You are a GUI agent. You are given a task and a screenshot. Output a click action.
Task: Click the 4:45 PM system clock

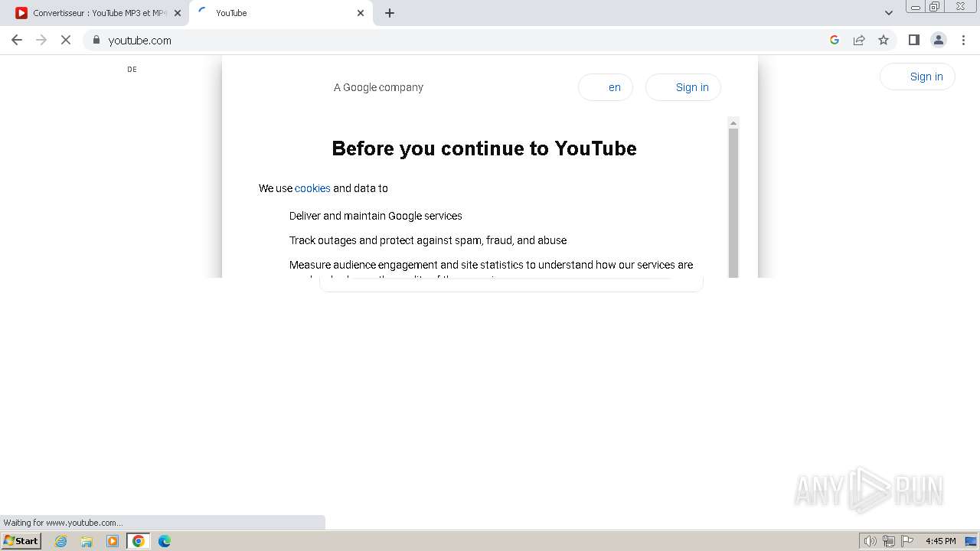point(941,541)
